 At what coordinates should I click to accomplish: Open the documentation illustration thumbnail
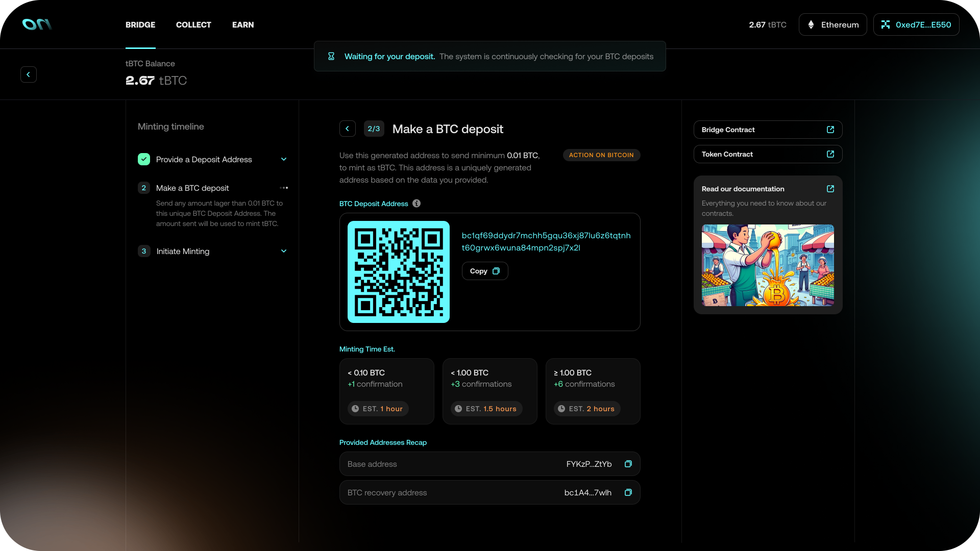tap(768, 265)
